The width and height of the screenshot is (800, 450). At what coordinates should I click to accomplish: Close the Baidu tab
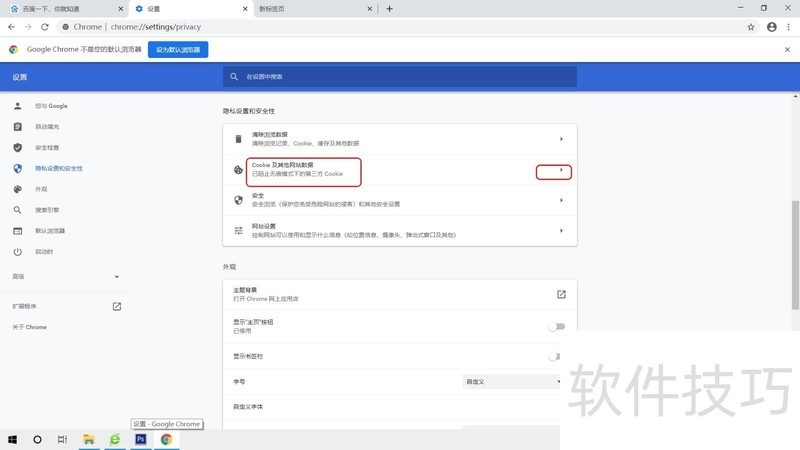pyautogui.click(x=120, y=9)
